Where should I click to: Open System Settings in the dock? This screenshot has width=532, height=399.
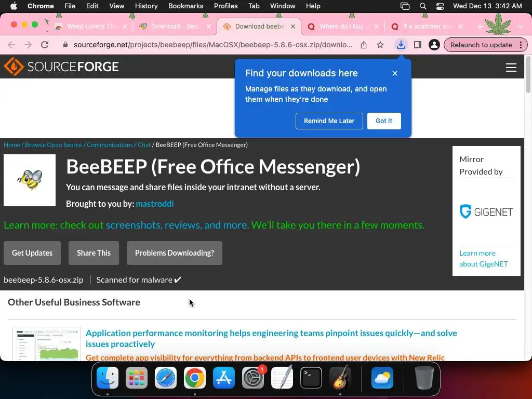tap(253, 378)
